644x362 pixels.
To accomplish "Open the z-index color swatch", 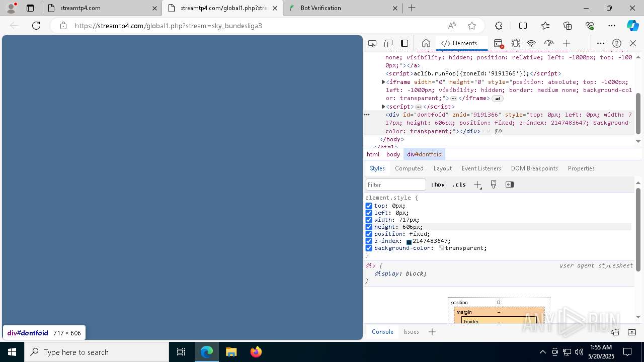I will pyautogui.click(x=409, y=241).
